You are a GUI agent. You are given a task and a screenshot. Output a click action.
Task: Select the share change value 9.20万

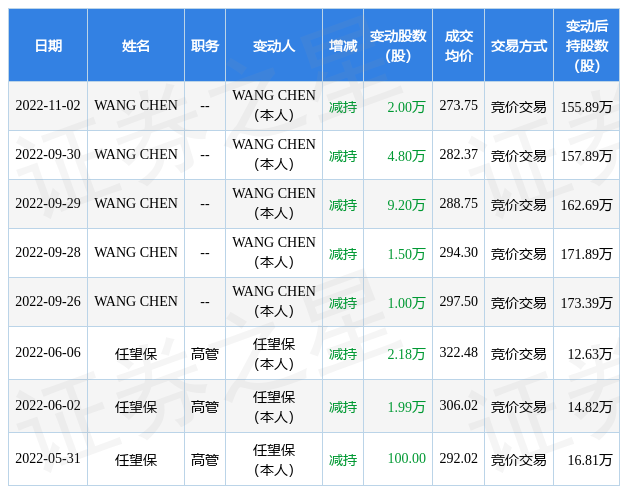406,205
